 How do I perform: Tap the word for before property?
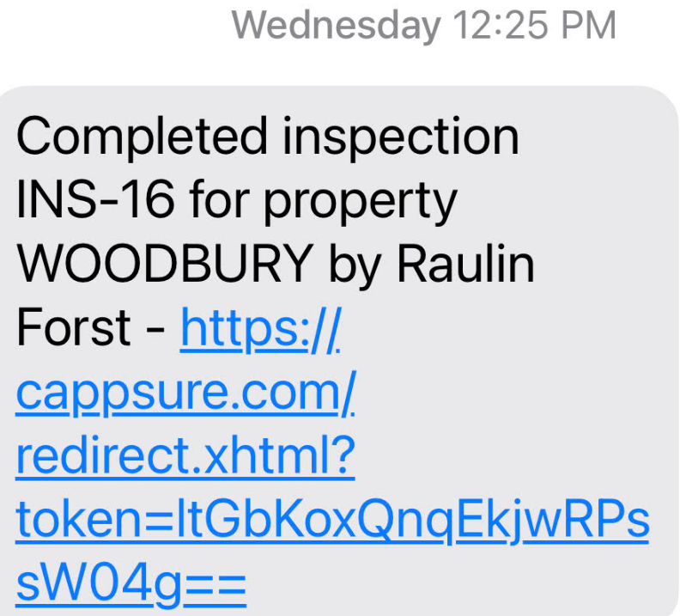click(x=220, y=198)
